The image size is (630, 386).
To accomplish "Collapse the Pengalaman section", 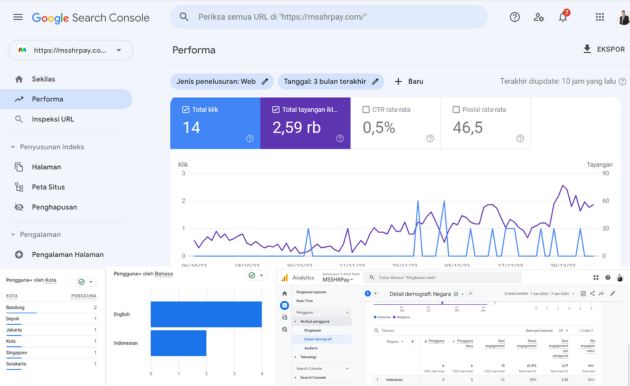I will [x=13, y=235].
